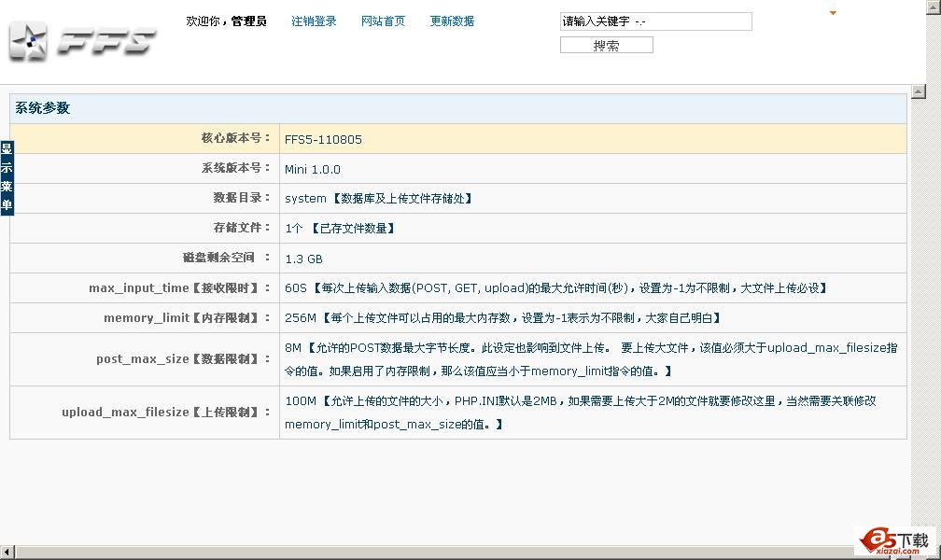Click the FFS logo in the header
Viewport: 941px width, 560px height.
(x=82, y=41)
